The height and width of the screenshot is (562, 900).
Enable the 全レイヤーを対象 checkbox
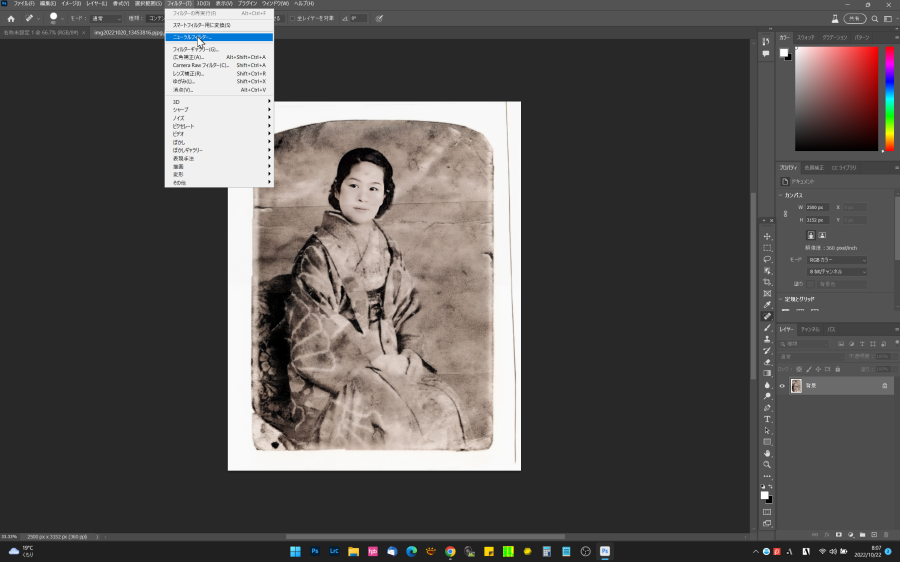(x=292, y=18)
